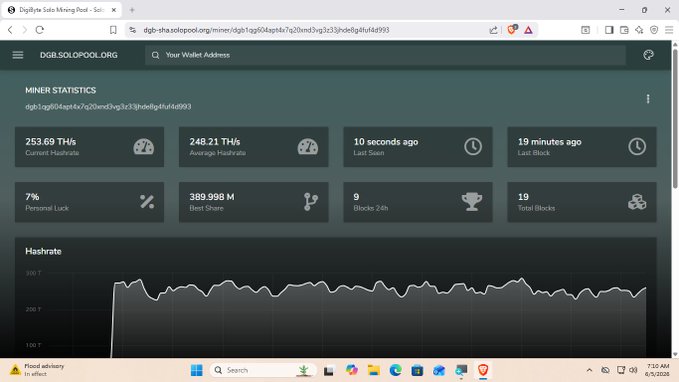Click the site settings icon in address bar

pos(133,30)
